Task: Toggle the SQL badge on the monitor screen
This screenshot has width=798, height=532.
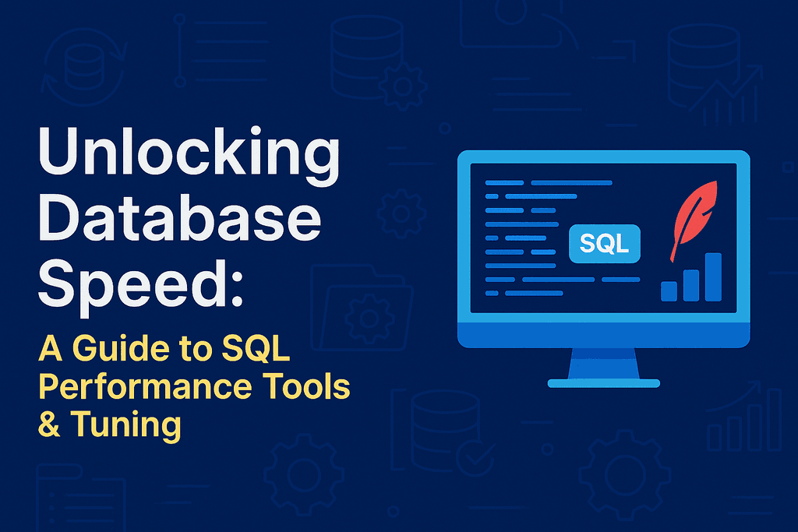Action: tap(603, 244)
